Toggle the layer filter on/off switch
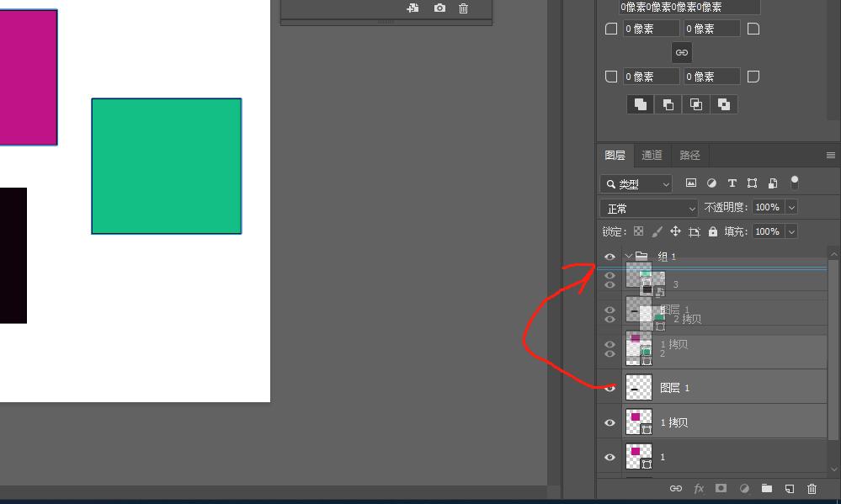 794,183
